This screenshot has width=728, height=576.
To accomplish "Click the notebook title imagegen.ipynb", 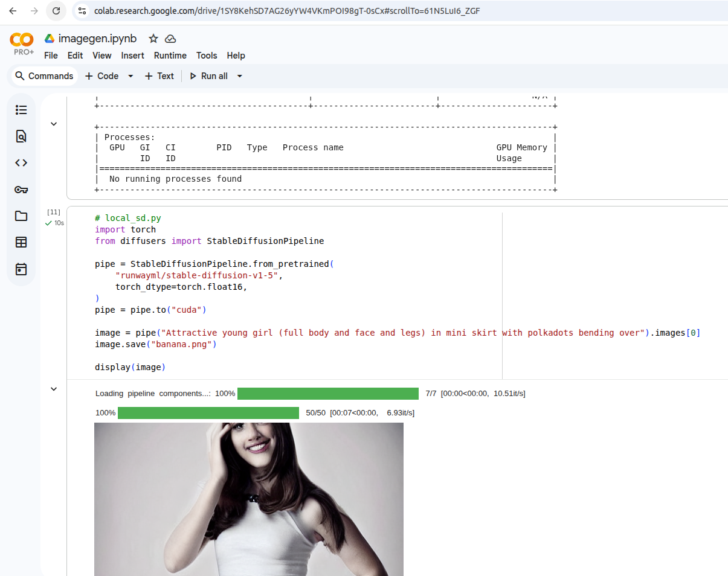I will click(97, 39).
